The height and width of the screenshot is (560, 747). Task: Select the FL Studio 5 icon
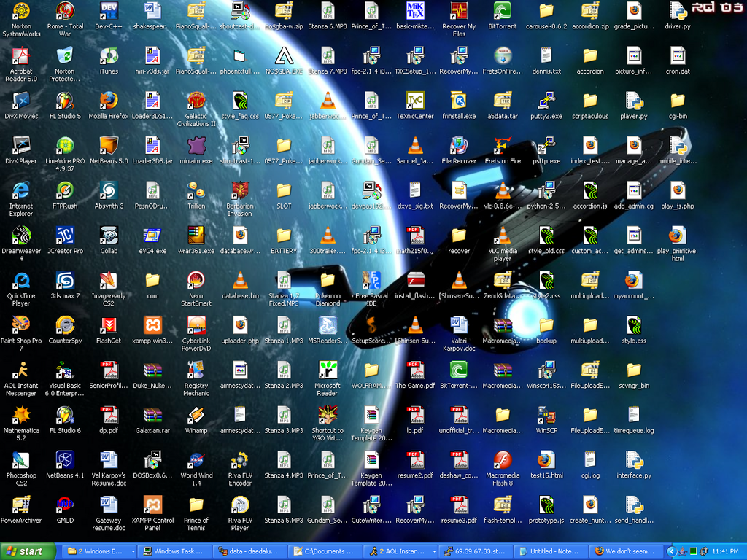(65, 105)
